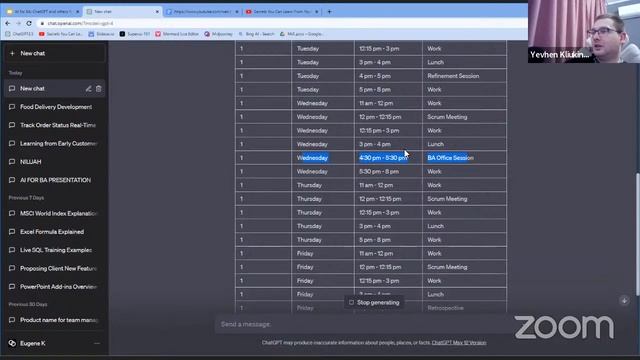The image size is (640, 360).
Task: Open 'Learning from Early Customer' chat
Action: (x=55, y=144)
